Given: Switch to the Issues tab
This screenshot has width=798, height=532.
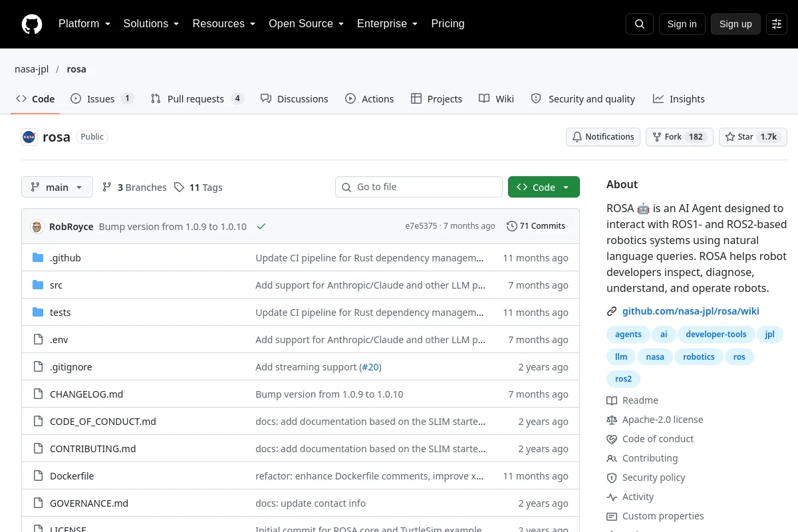Looking at the screenshot, I should (x=102, y=99).
